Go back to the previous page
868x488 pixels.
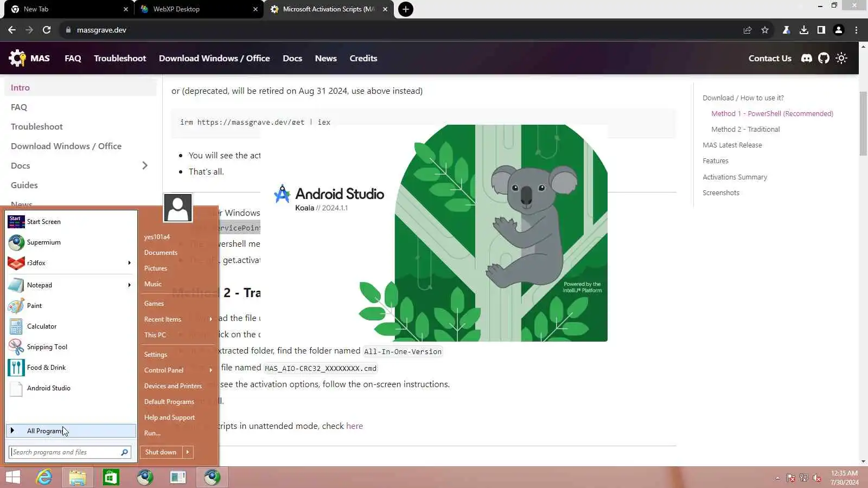pos(12,30)
